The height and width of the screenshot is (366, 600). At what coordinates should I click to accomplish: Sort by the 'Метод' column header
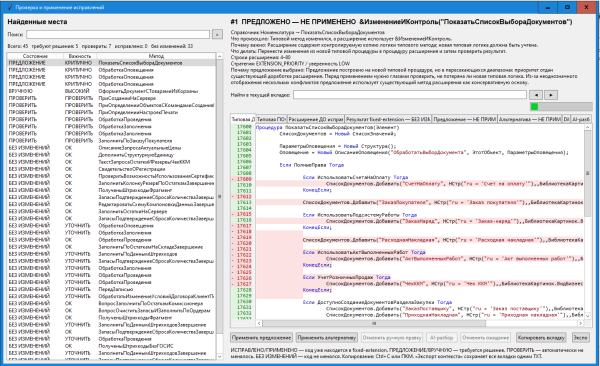(156, 56)
